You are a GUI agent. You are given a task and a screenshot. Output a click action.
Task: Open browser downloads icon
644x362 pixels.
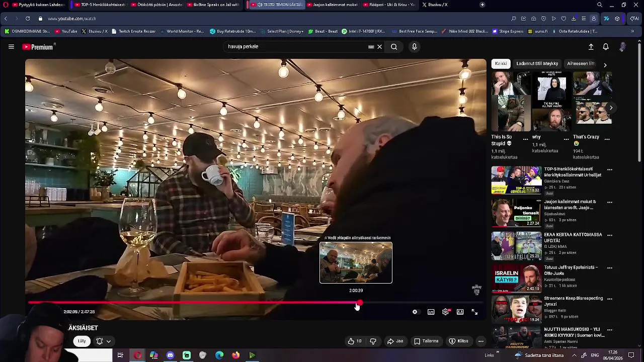tap(574, 19)
